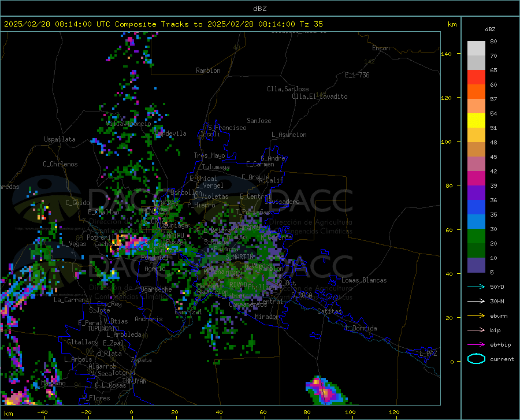Click the V_Flores map label
Viewport: 520px width, 420px height.
click(x=96, y=398)
